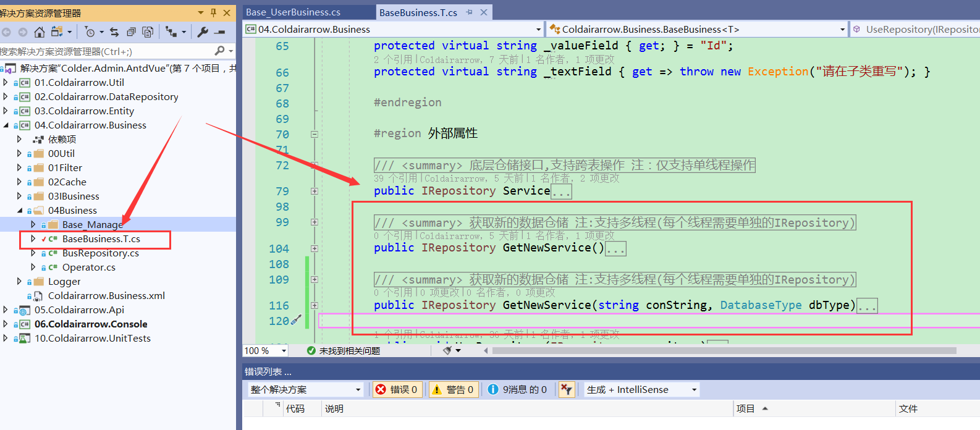Select BusRepository.cs file
980x430 pixels.
click(x=100, y=253)
